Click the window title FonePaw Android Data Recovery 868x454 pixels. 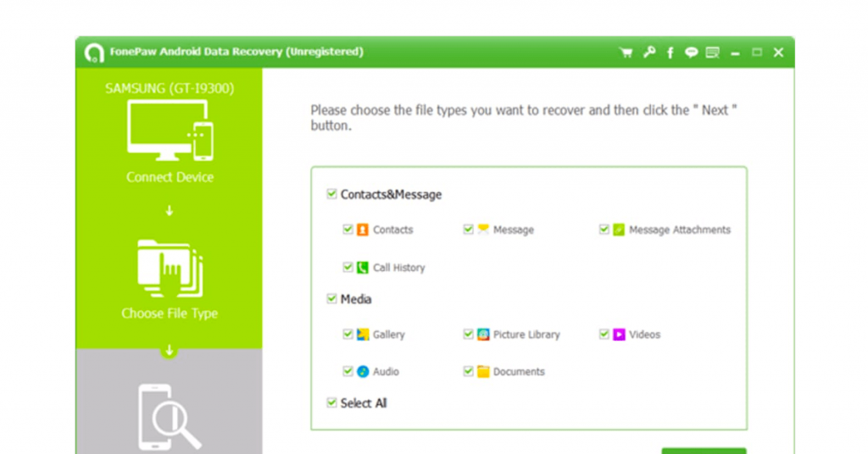click(236, 52)
